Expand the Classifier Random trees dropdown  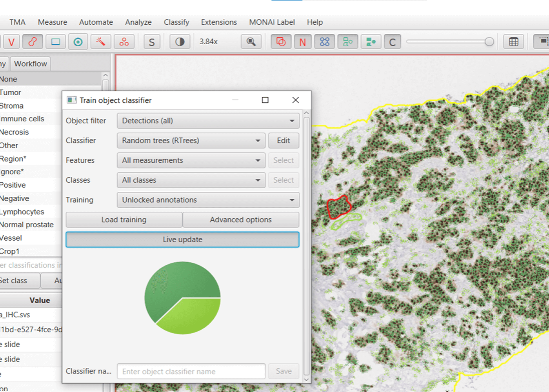coord(191,140)
